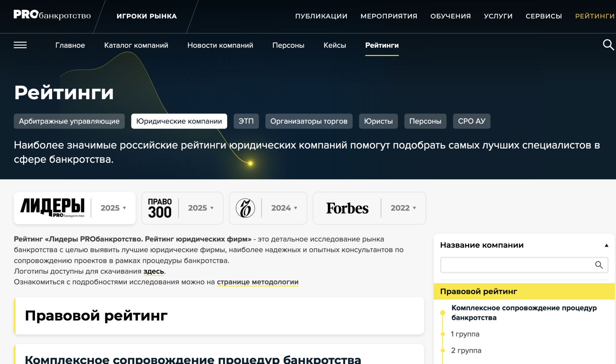Open the Коммерсантъ 2024 year dropdown
Screen dimensions: 616x364
pyautogui.click(x=284, y=208)
